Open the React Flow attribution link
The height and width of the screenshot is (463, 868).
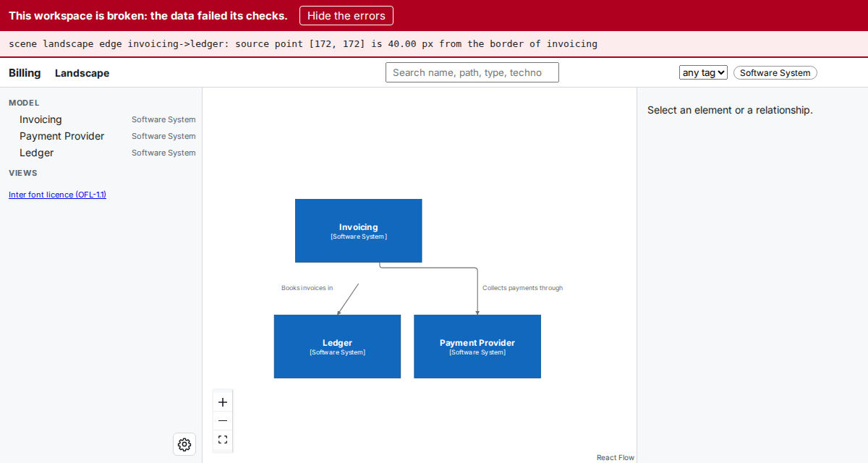point(616,457)
